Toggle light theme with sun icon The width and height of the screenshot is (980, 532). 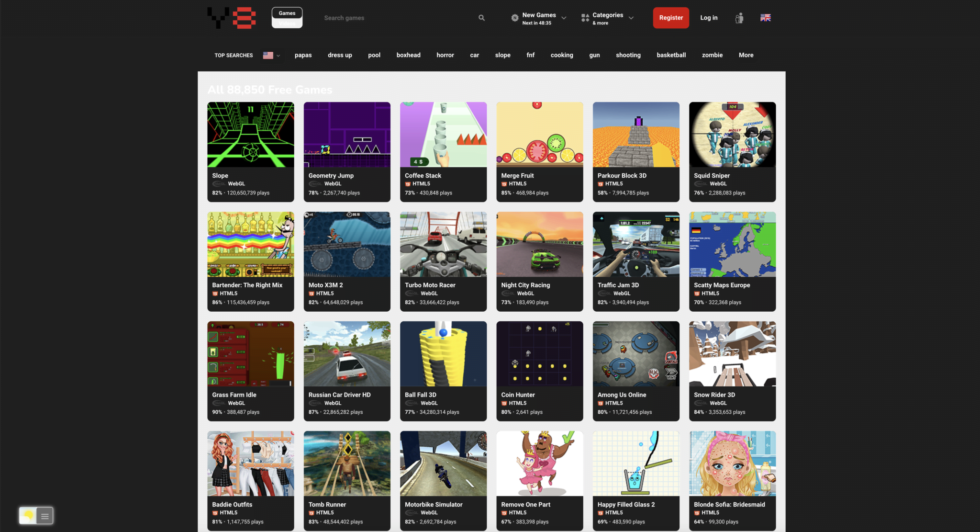point(28,516)
